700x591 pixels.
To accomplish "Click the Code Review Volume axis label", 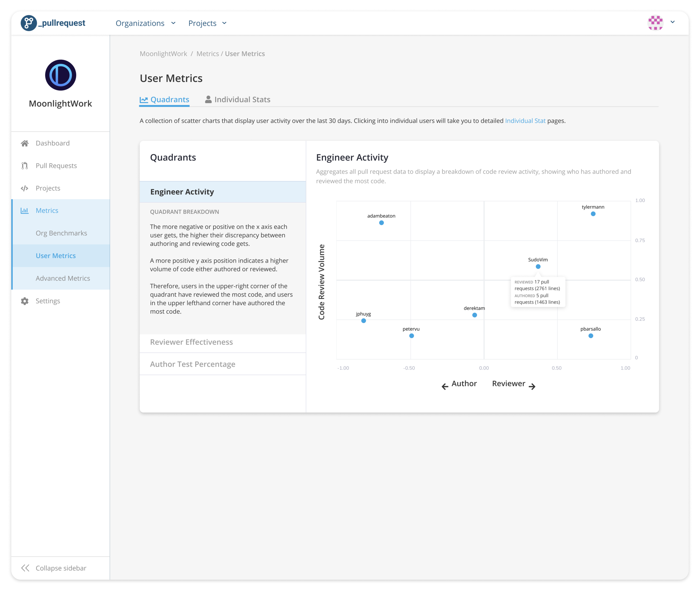I will point(321,282).
